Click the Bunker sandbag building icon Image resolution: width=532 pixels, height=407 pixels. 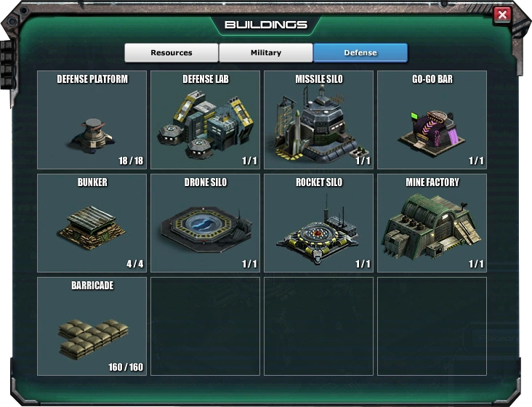click(92, 227)
